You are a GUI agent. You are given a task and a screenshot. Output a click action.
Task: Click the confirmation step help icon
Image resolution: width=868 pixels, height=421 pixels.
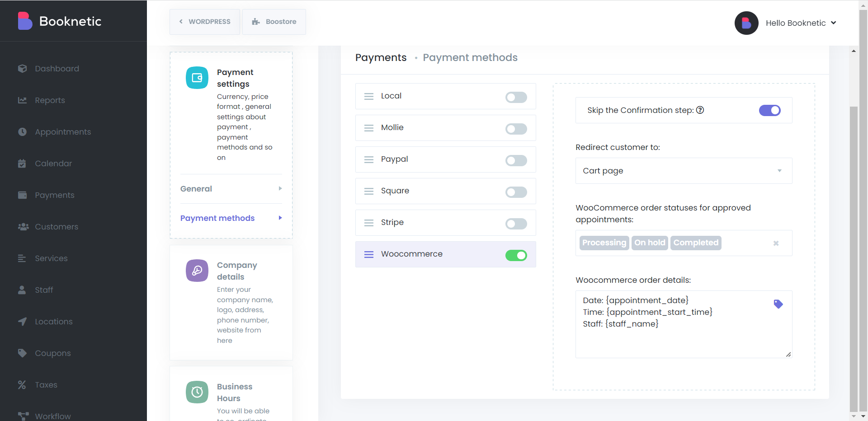700,110
